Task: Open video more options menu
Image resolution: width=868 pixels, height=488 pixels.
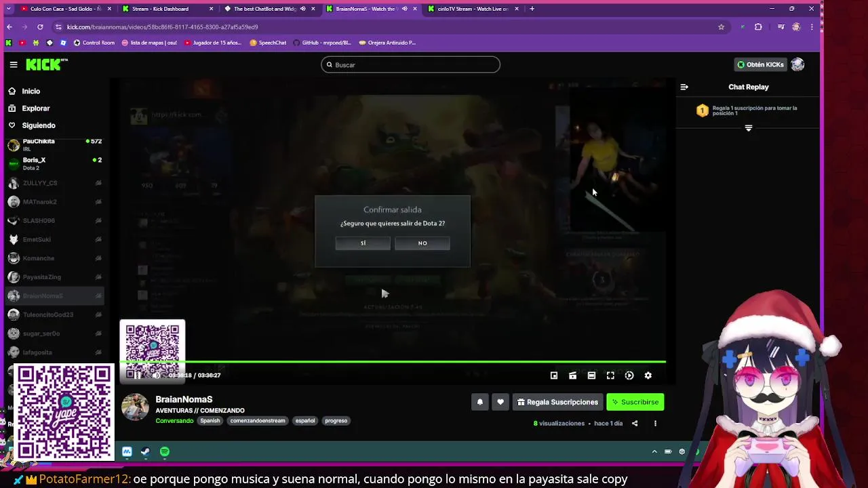Action: (655, 424)
